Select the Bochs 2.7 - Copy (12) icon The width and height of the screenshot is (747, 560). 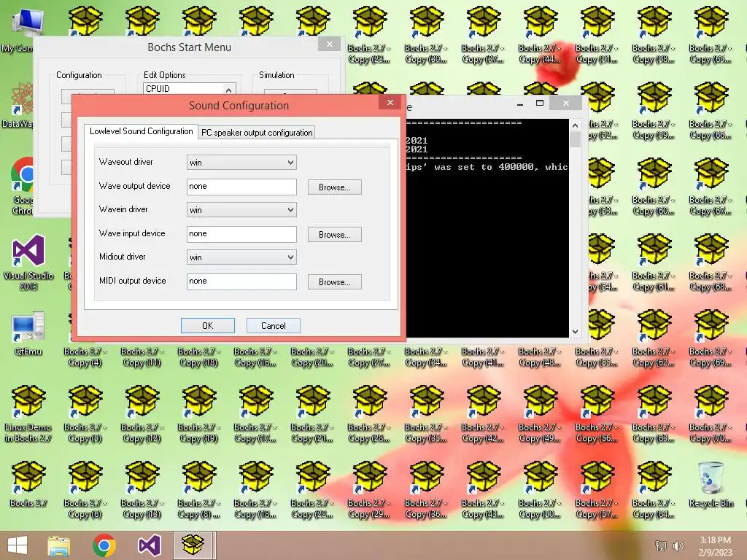[142, 414]
